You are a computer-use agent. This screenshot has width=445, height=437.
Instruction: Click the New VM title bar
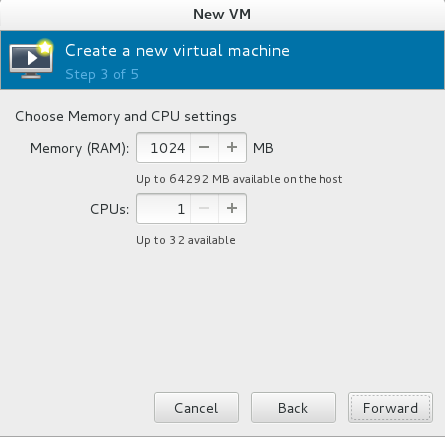[x=222, y=15]
